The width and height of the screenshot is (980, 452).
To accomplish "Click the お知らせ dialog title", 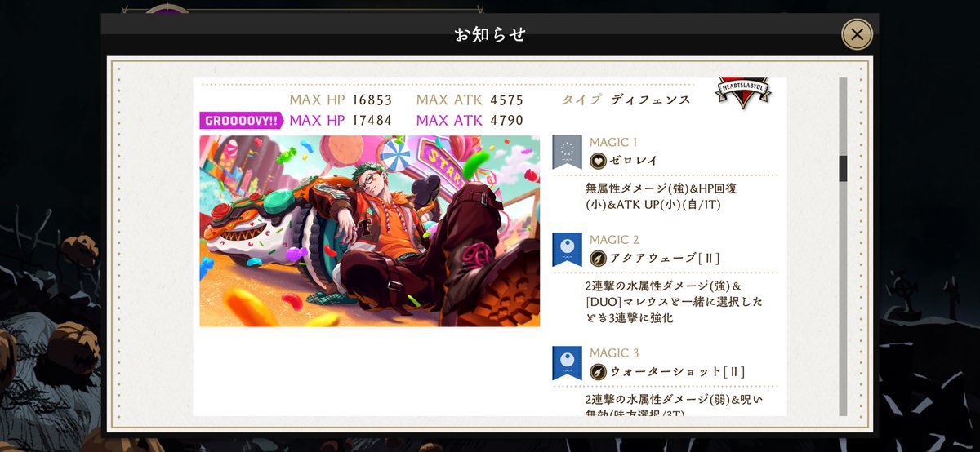I will [x=490, y=34].
